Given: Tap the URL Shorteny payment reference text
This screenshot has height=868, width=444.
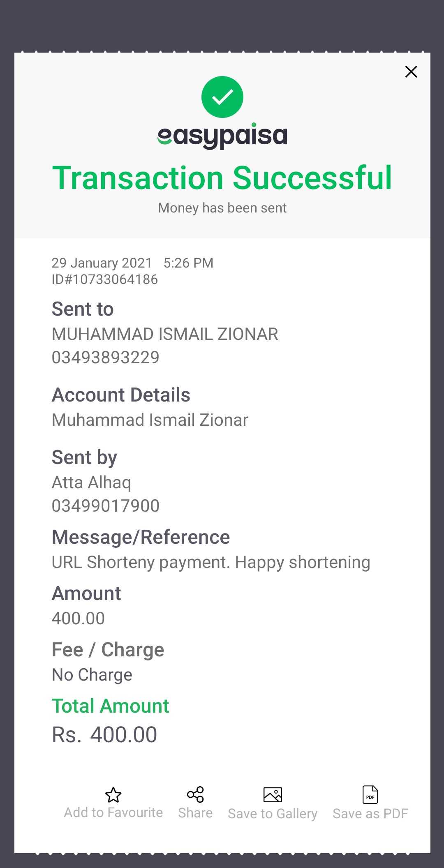Looking at the screenshot, I should (211, 562).
